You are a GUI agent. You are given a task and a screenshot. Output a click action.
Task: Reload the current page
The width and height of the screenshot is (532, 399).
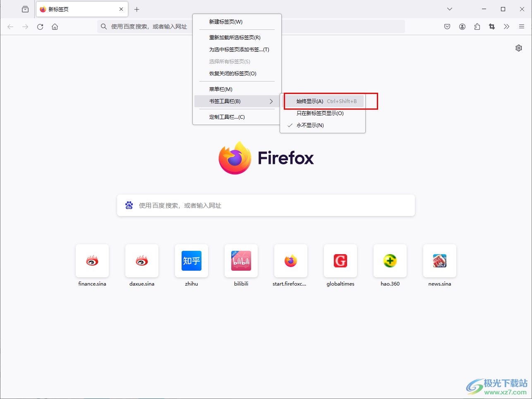(40, 26)
